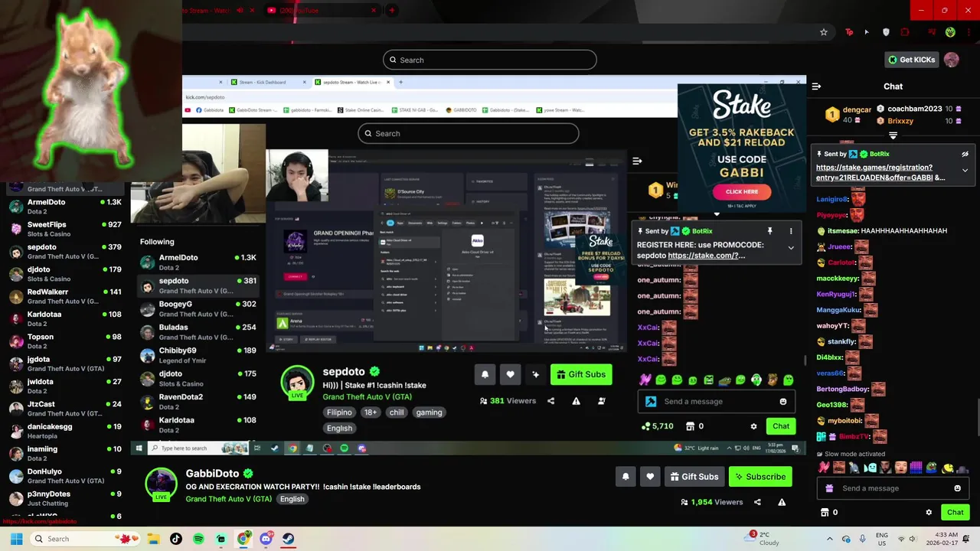Image resolution: width=980 pixels, height=551 pixels.
Task: Send message with GabbiDoto's green Chat button
Action: pos(955,513)
